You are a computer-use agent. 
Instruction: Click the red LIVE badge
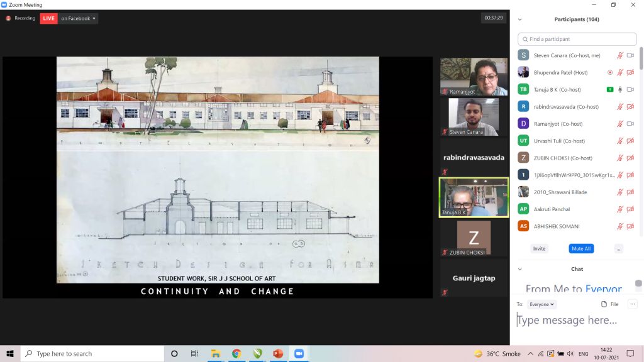coord(48,18)
